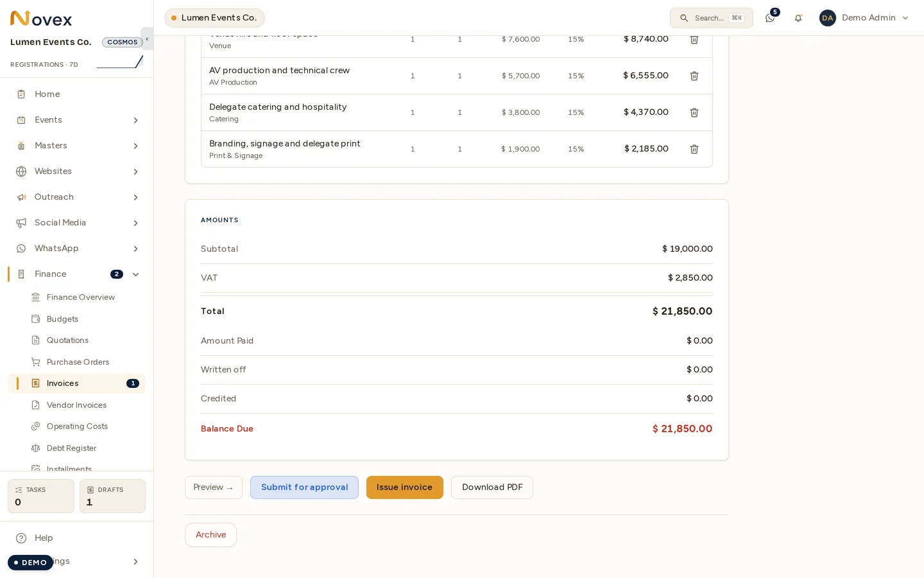Open the Tasks counter card

pyautogui.click(x=41, y=496)
